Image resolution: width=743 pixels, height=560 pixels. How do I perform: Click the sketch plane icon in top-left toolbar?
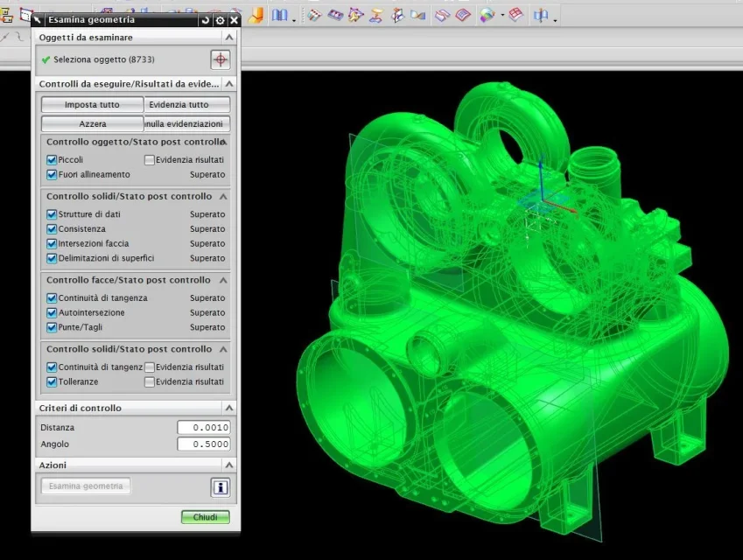coord(25,15)
